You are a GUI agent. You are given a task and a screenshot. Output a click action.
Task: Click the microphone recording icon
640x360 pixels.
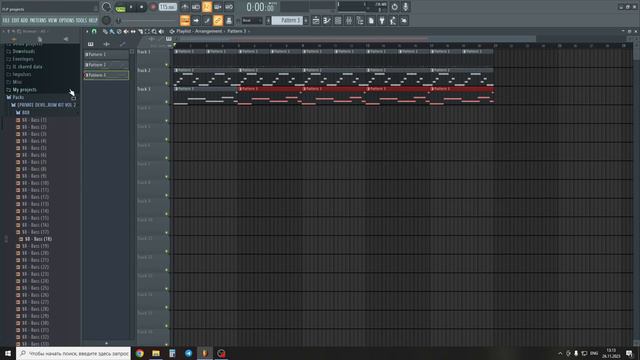406,7
